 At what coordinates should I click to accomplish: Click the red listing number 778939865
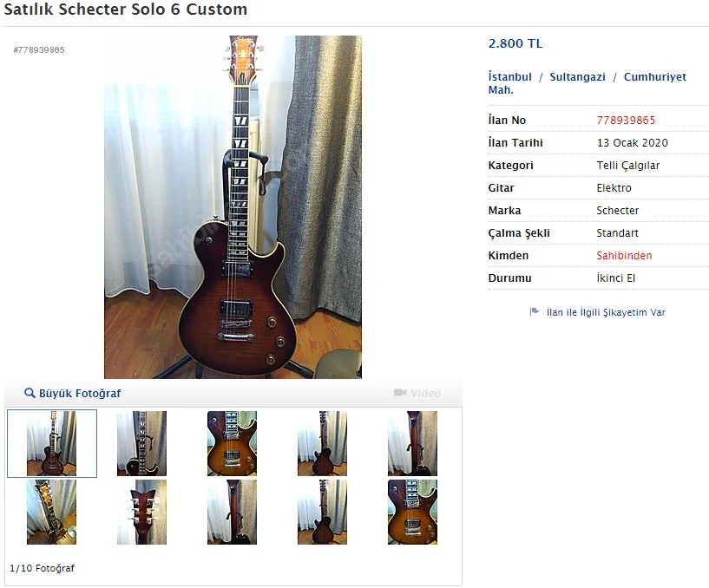point(626,121)
